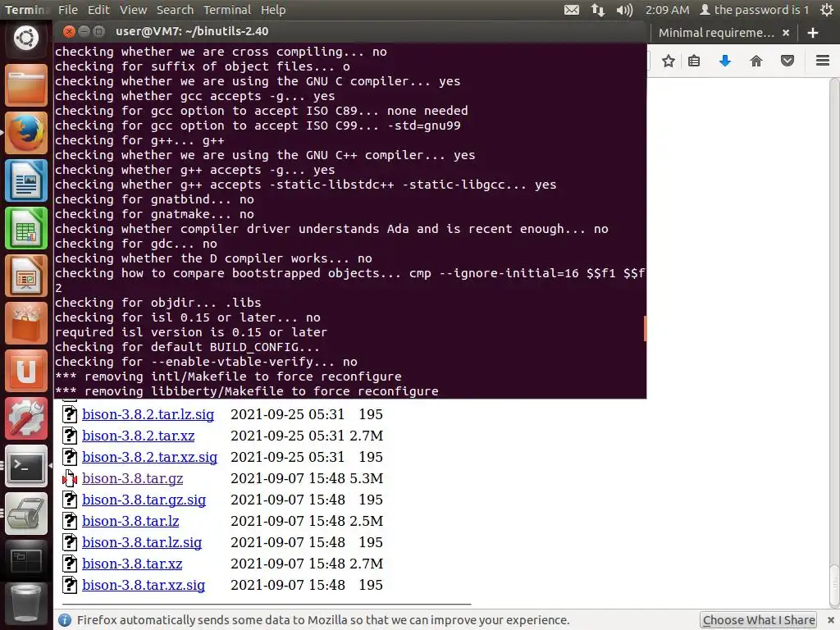Switch to Terminal launcher icon

tap(25, 466)
